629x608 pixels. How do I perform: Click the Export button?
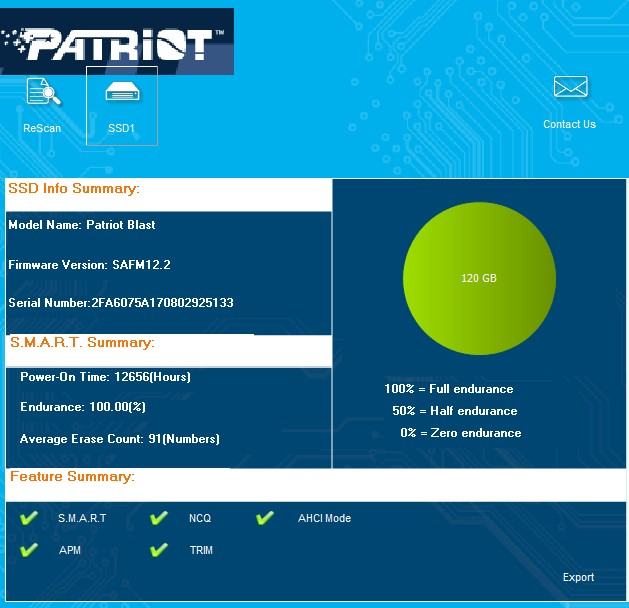click(x=578, y=577)
